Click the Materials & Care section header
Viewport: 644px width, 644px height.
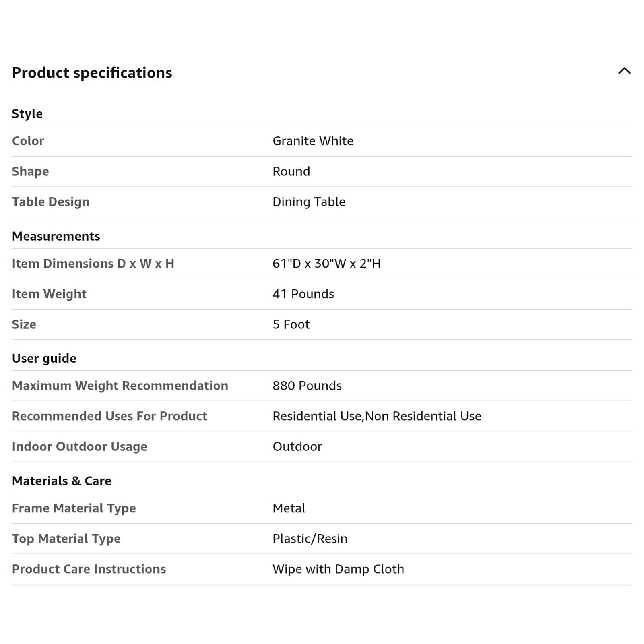tap(62, 481)
